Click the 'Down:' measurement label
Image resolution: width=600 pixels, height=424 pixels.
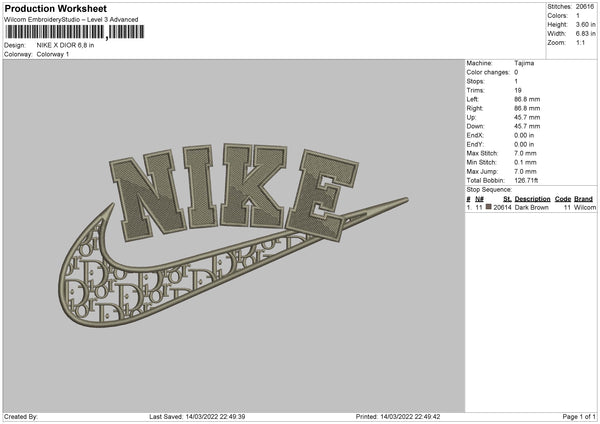click(x=475, y=126)
